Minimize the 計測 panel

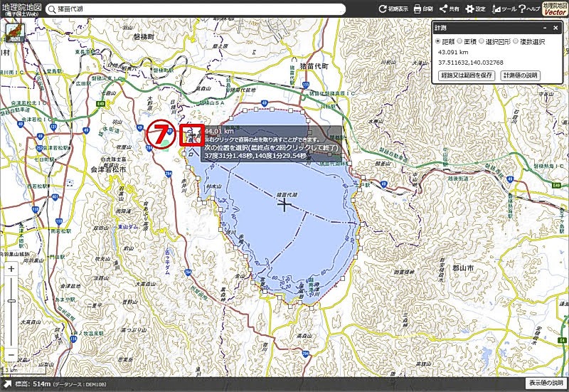[545, 28]
